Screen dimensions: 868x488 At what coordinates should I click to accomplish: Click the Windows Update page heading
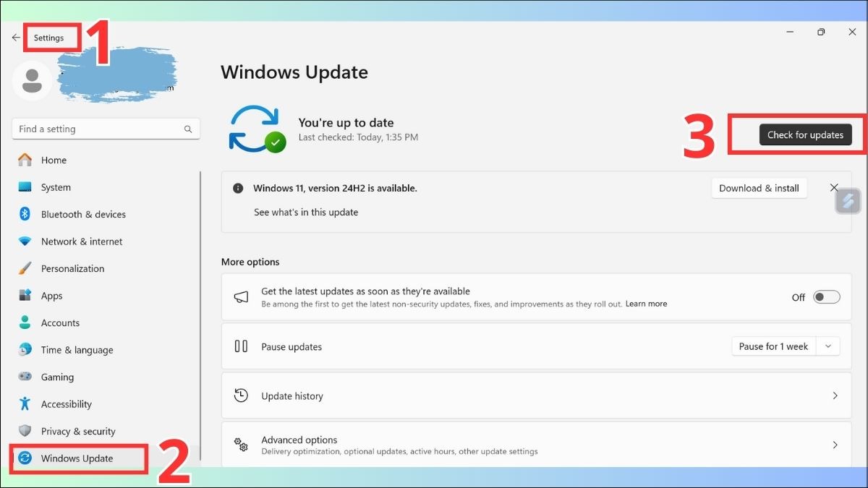294,72
